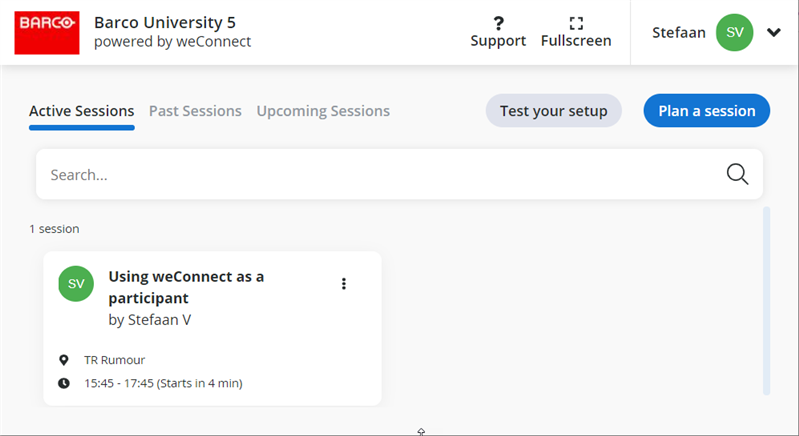This screenshot has width=799, height=436.
Task: Open the Upcoming Sessions tab
Action: point(323,111)
